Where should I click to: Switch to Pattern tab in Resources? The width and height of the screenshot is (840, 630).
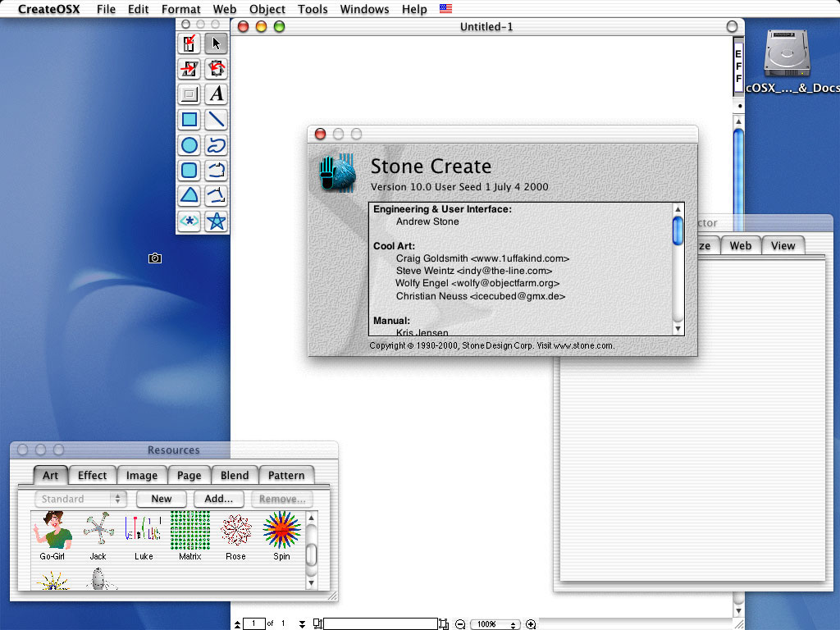(x=286, y=475)
